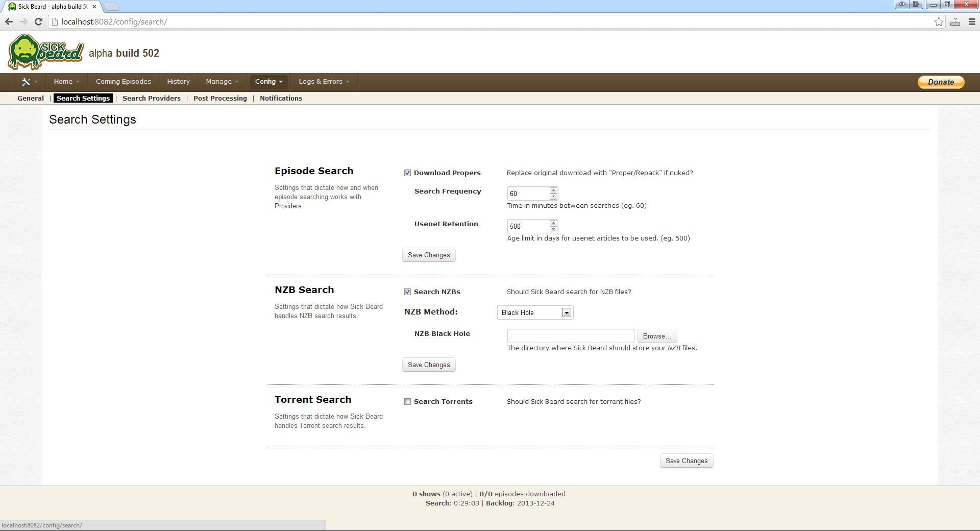Expand the Home menu
This screenshot has width=980, height=531.
coord(66,82)
